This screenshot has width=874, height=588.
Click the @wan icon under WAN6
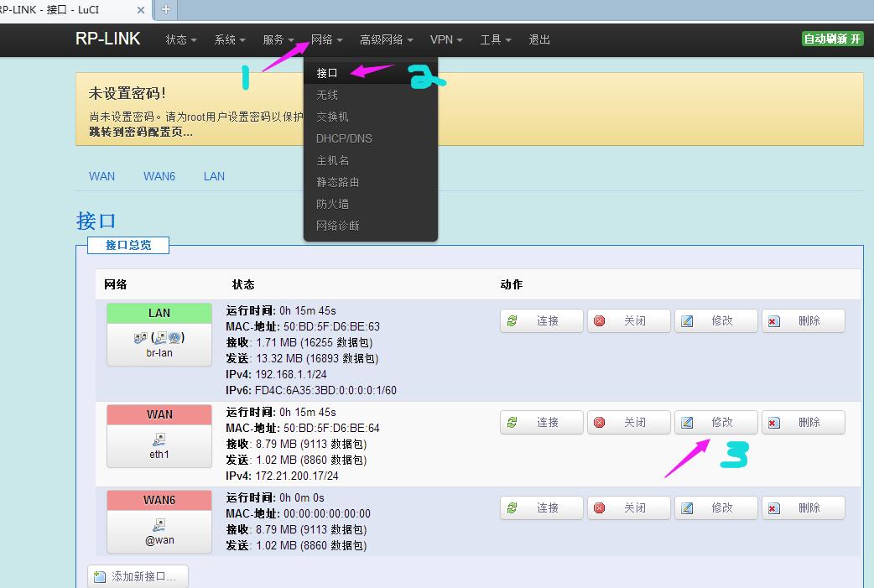[x=159, y=524]
